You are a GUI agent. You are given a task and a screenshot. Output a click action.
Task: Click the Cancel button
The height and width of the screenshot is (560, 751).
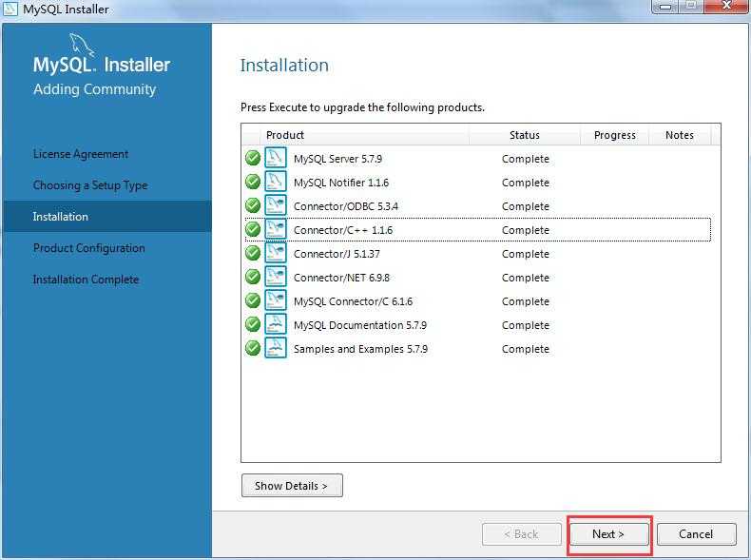pyautogui.click(x=697, y=534)
